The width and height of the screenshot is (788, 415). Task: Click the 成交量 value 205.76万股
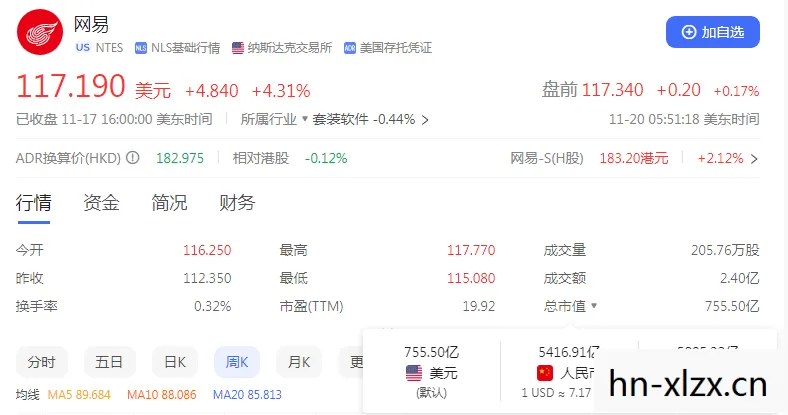(725, 250)
